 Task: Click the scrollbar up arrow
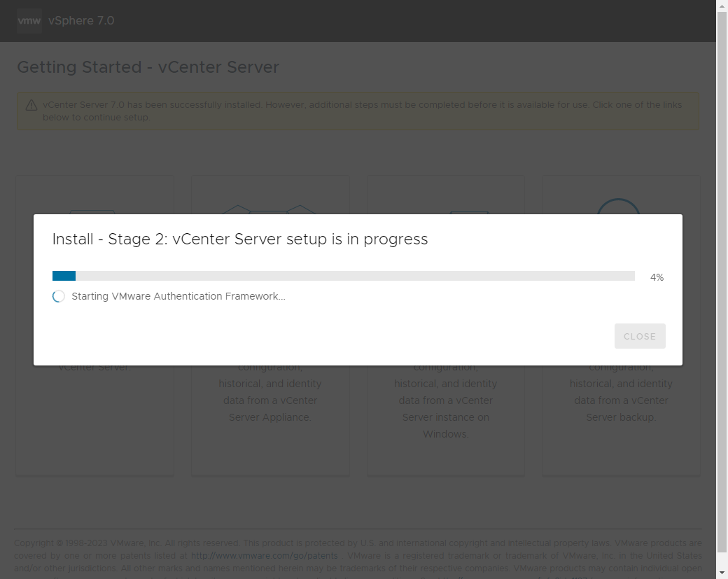(x=722, y=6)
